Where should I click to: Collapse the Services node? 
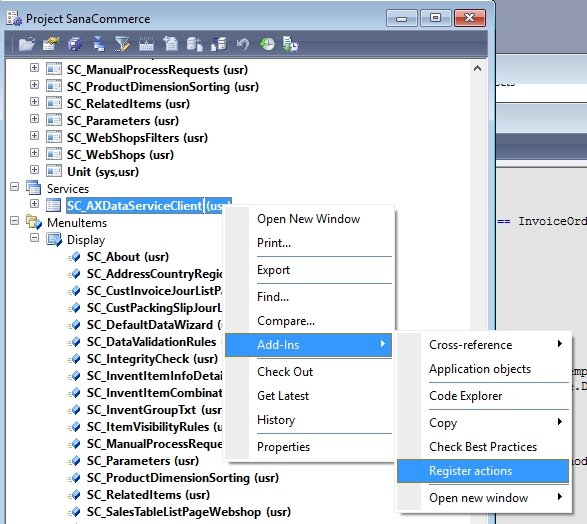coord(14,186)
